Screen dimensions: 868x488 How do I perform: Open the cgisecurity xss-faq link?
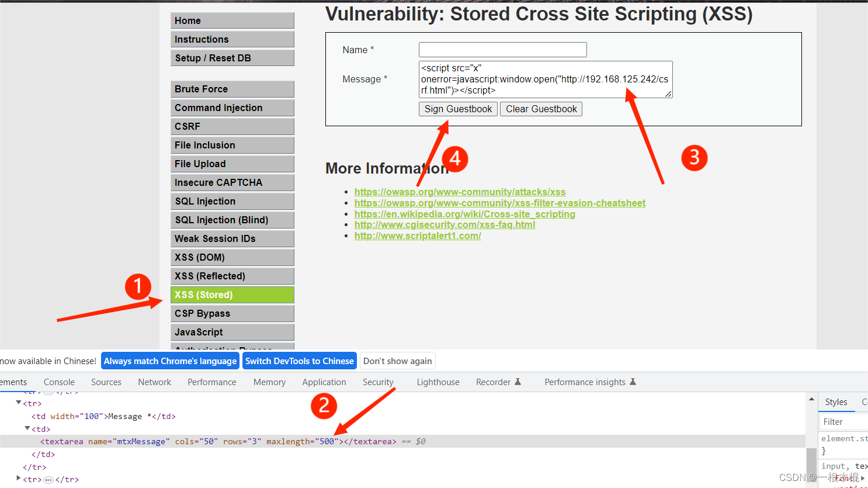pos(445,224)
